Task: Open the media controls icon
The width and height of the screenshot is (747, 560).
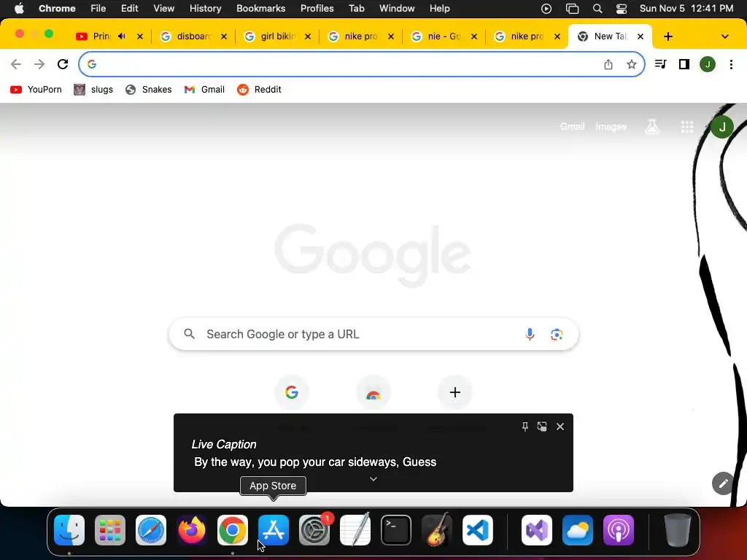Action: click(660, 64)
